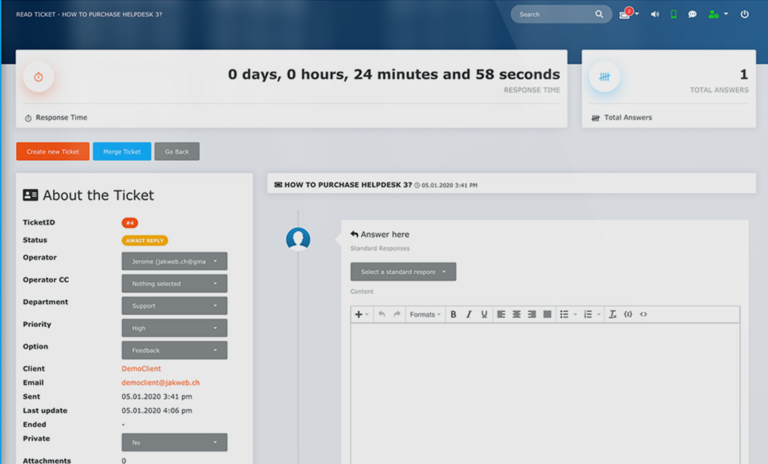
Task: Open the Operator dropdown
Action: point(174,261)
